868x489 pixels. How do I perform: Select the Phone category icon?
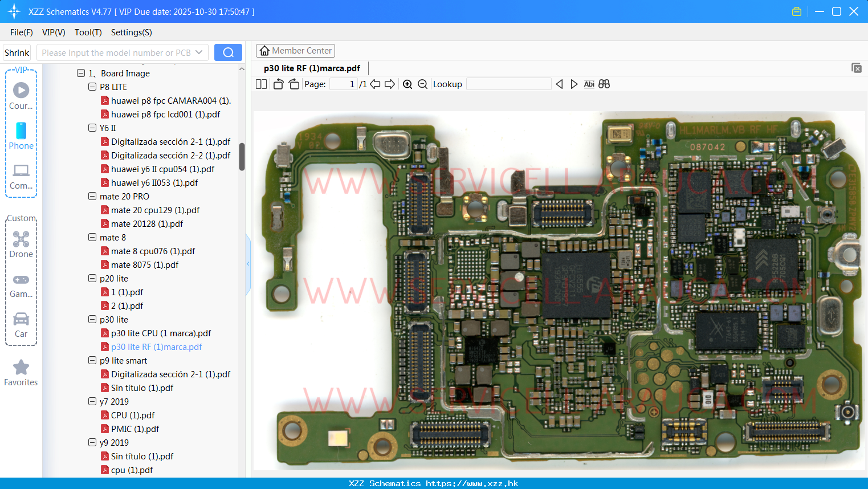[21, 131]
